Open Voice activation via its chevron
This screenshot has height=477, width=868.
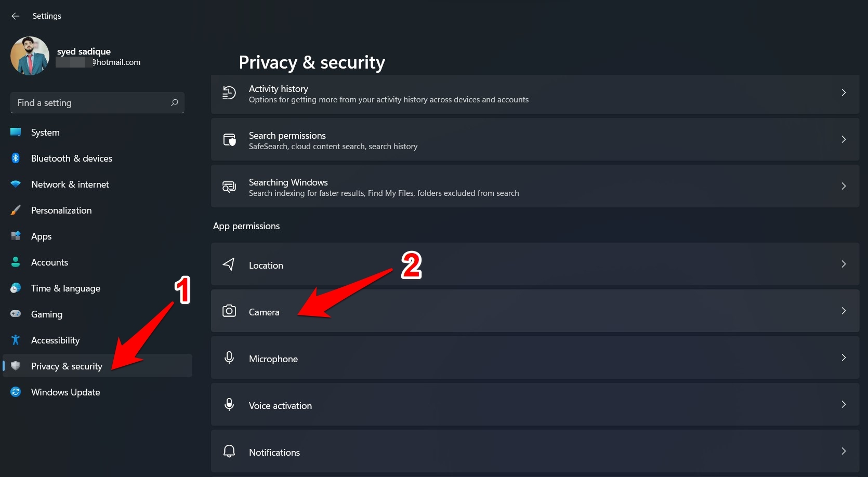point(843,404)
